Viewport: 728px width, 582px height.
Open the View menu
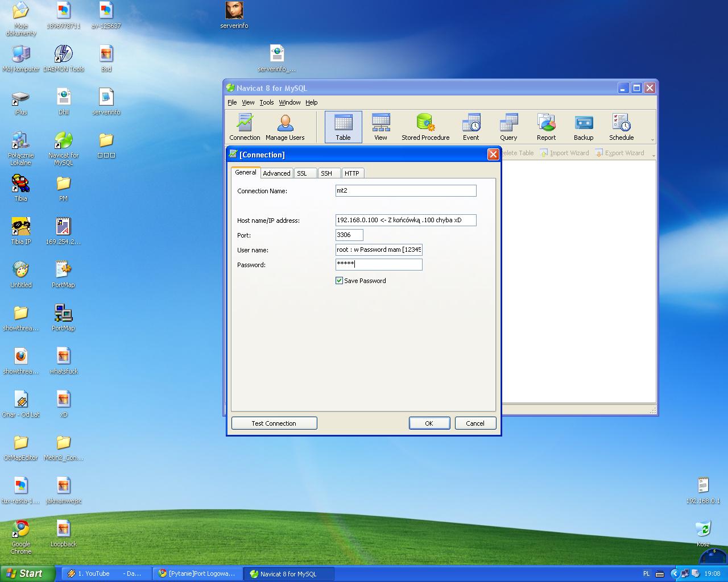pos(248,102)
